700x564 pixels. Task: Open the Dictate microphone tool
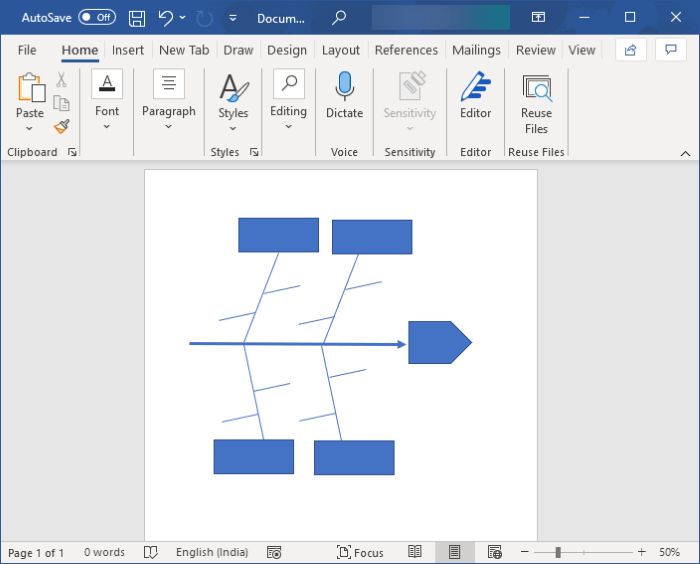coord(344,96)
